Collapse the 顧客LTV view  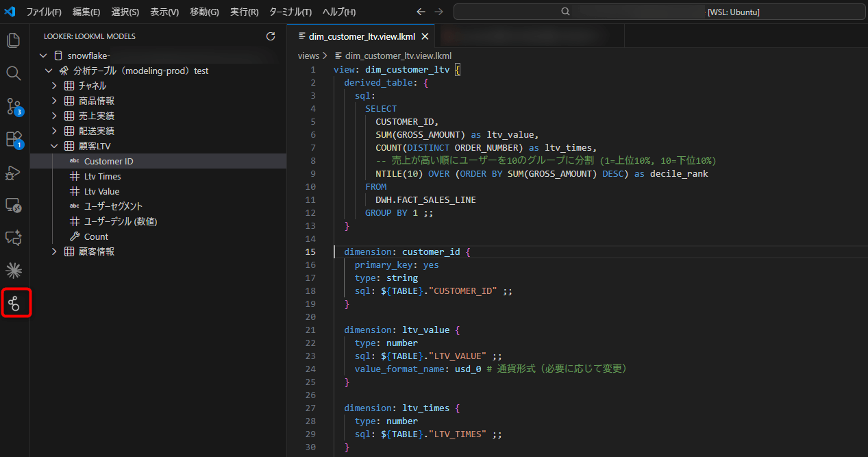tap(55, 146)
